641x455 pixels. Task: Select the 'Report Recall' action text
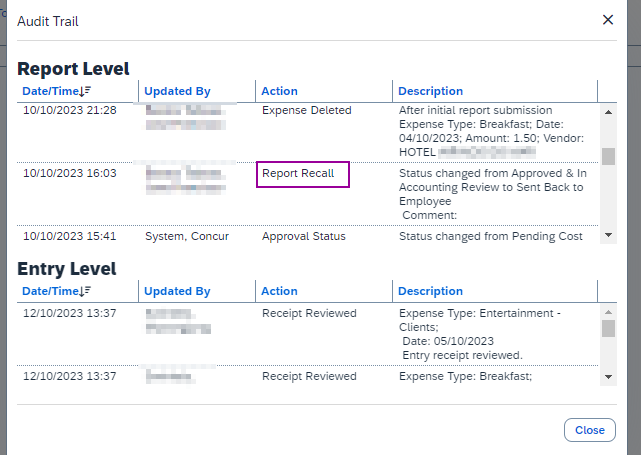pyautogui.click(x=298, y=173)
